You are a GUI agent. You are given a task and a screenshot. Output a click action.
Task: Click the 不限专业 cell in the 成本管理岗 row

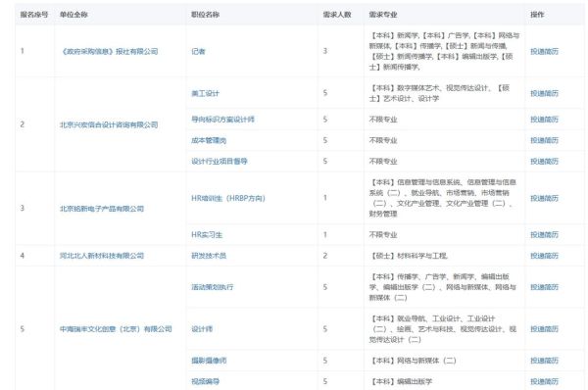tap(383, 141)
